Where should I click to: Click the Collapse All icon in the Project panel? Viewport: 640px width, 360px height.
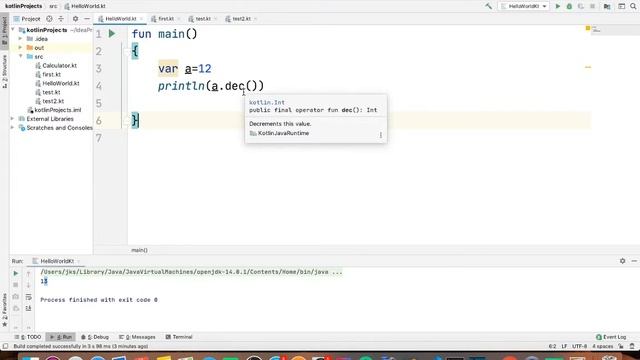(61, 19)
